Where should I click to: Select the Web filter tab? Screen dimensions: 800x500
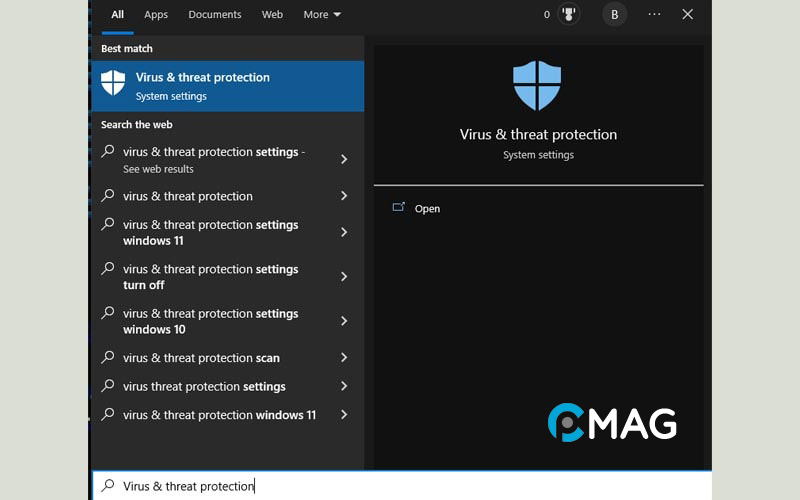[x=272, y=15]
